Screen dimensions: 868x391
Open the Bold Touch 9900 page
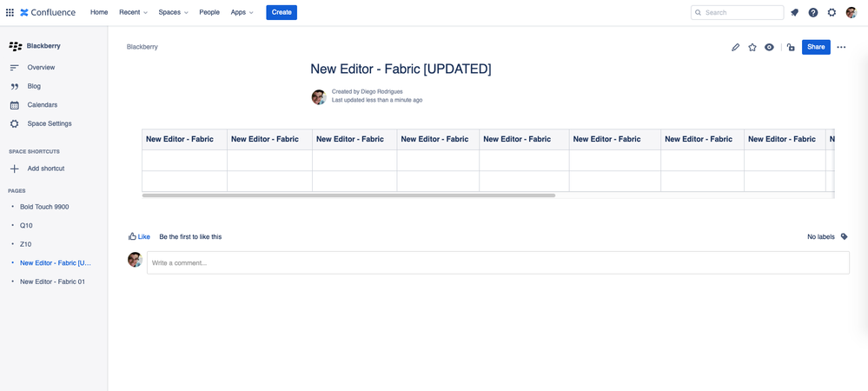pyautogui.click(x=44, y=207)
